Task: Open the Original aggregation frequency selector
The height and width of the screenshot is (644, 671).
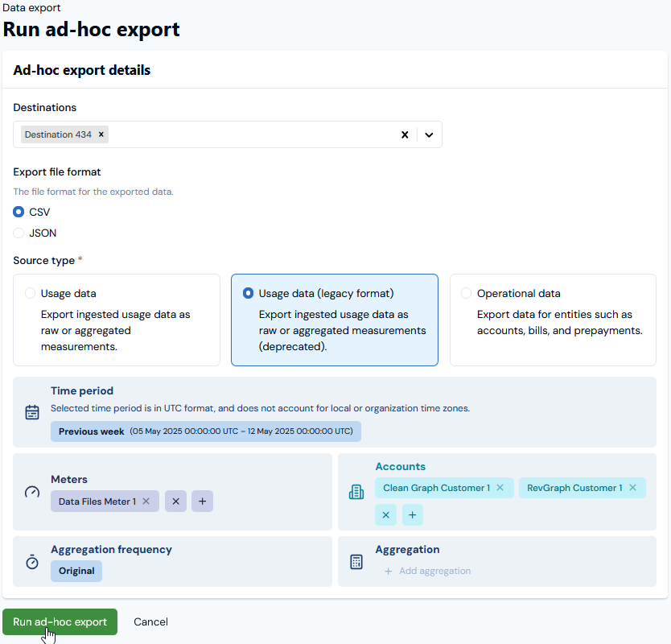Action: [76, 571]
